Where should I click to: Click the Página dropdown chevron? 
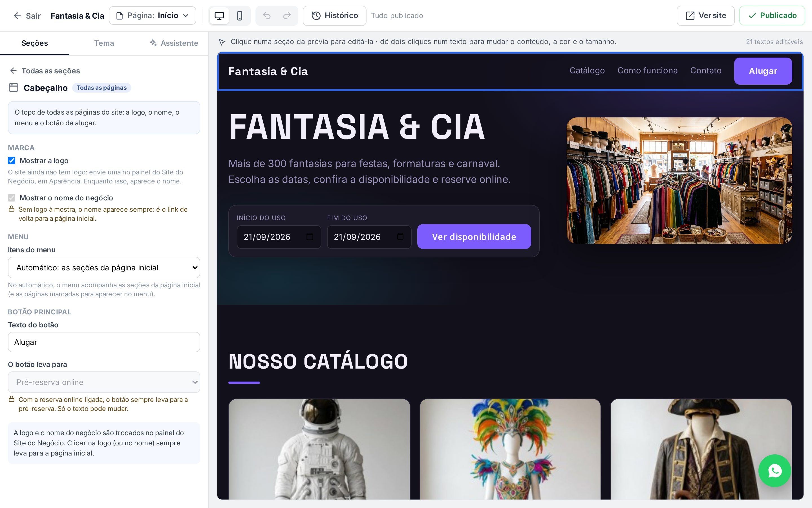pos(186,16)
